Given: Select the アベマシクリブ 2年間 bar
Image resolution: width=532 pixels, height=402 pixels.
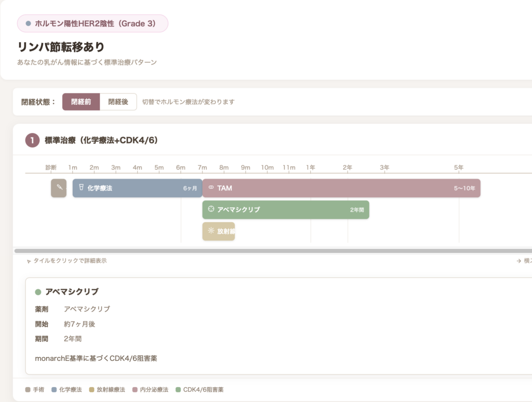Looking at the screenshot, I should tap(286, 210).
